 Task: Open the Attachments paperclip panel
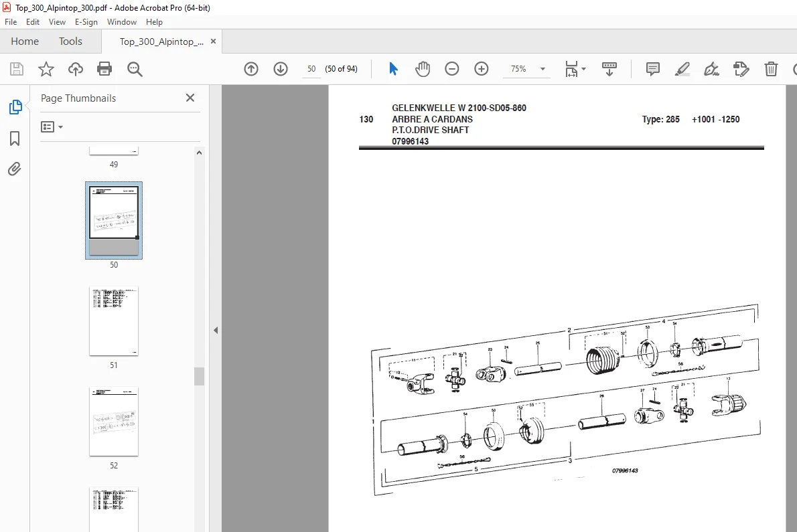pos(15,169)
